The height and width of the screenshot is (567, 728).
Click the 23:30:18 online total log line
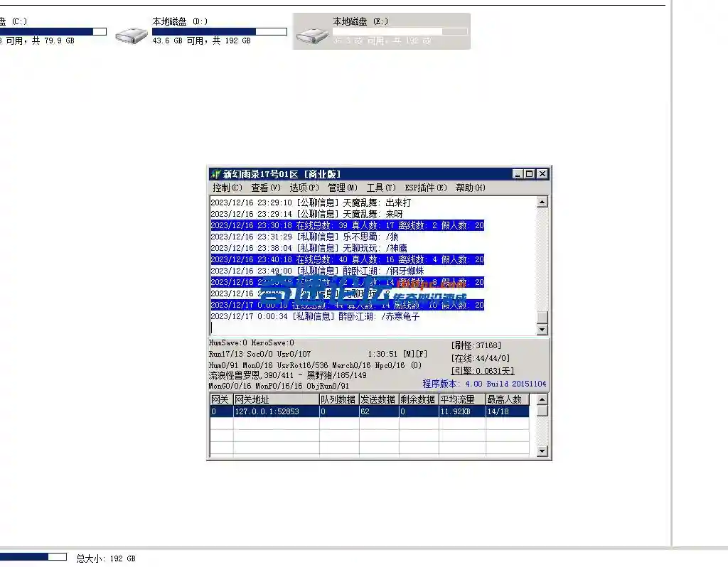pyautogui.click(x=347, y=225)
